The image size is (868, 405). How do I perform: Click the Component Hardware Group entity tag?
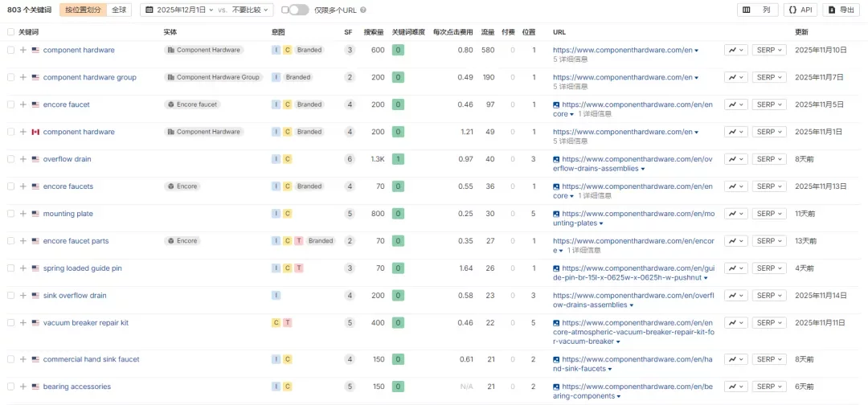tap(214, 77)
